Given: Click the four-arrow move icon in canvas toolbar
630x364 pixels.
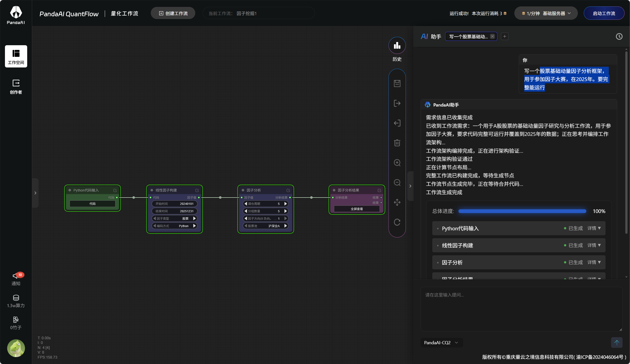Looking at the screenshot, I should click(397, 202).
